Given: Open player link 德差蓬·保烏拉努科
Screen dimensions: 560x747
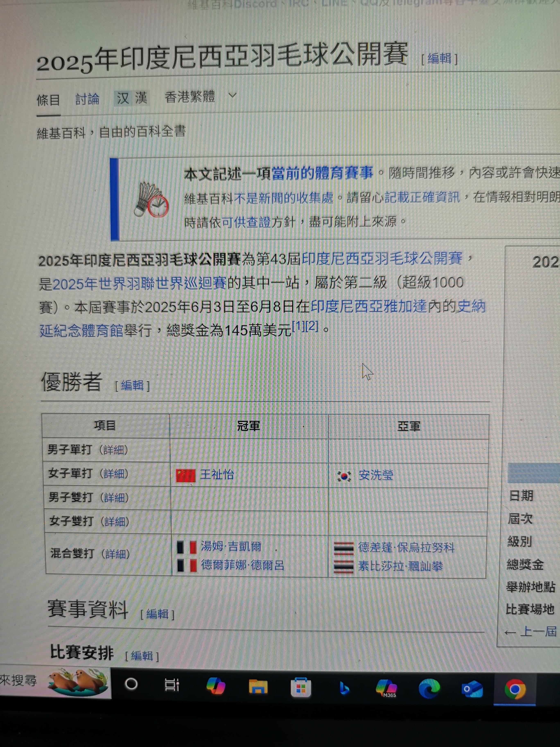Looking at the screenshot, I should (x=406, y=547).
